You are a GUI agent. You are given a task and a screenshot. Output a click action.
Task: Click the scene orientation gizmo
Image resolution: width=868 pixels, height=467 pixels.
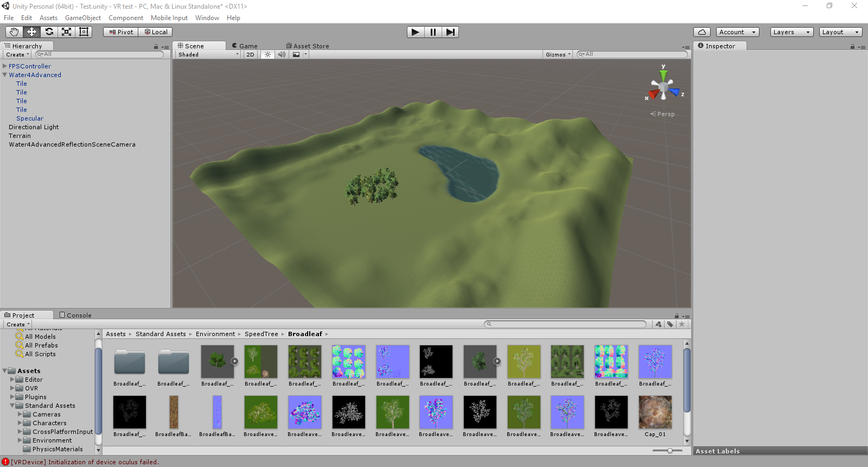click(x=664, y=86)
